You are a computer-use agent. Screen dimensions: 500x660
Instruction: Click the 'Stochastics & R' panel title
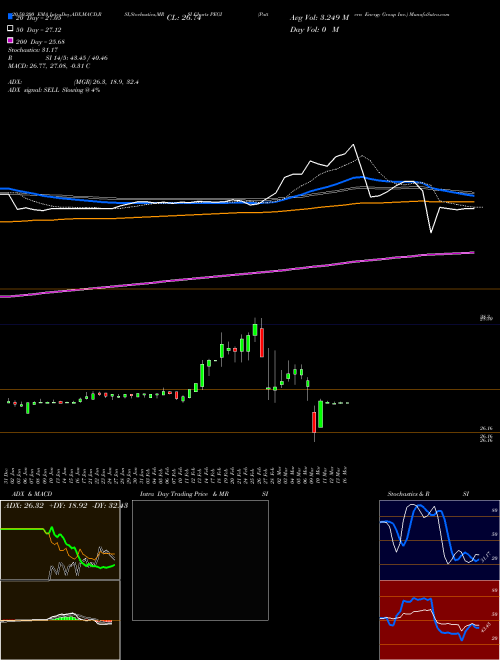(408, 494)
